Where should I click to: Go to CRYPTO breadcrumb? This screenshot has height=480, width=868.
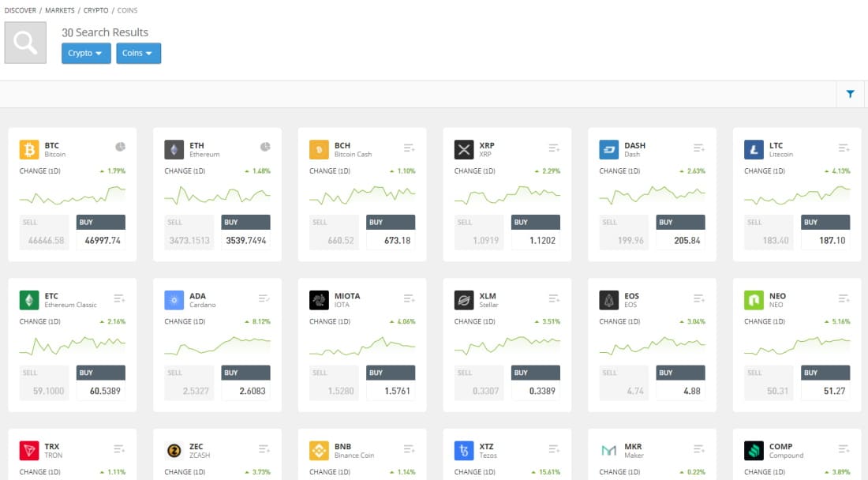(x=95, y=10)
